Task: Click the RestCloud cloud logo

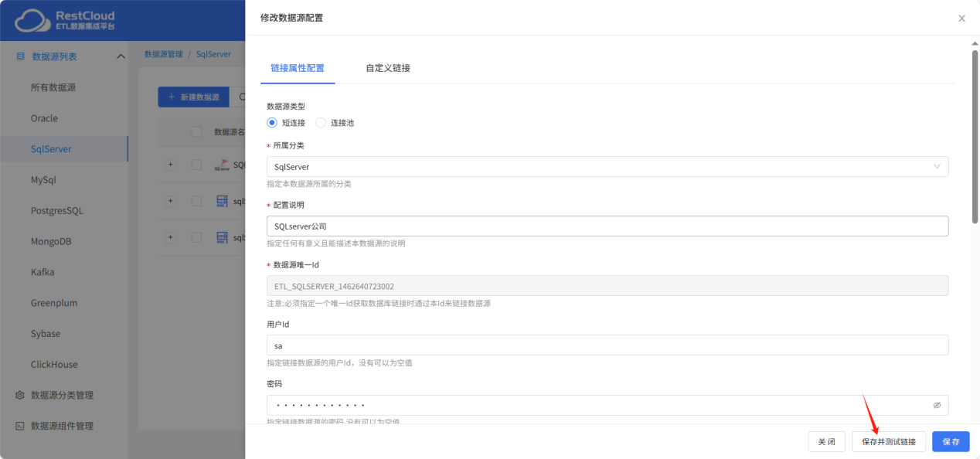Action: pos(32,21)
